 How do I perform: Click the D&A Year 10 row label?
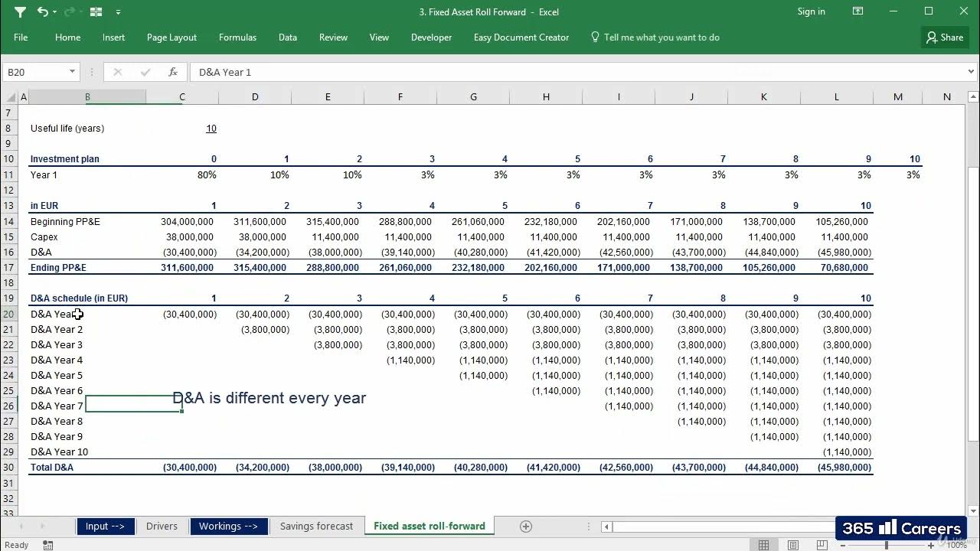pos(59,452)
